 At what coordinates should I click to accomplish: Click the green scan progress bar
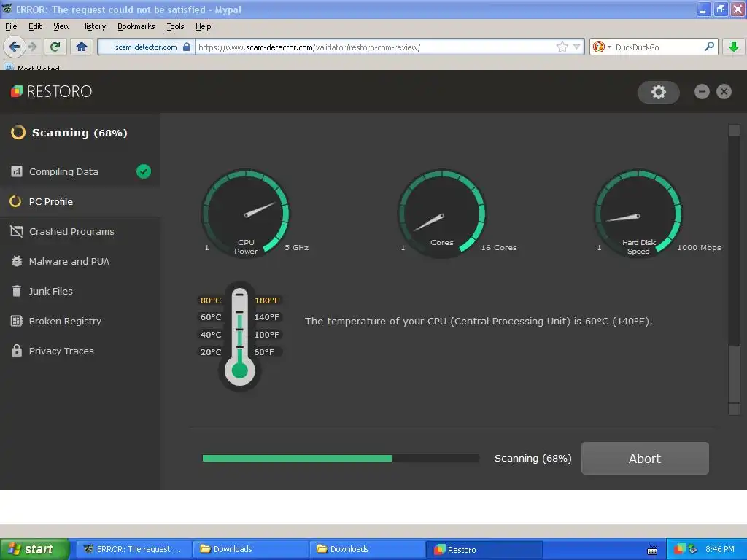341,458
